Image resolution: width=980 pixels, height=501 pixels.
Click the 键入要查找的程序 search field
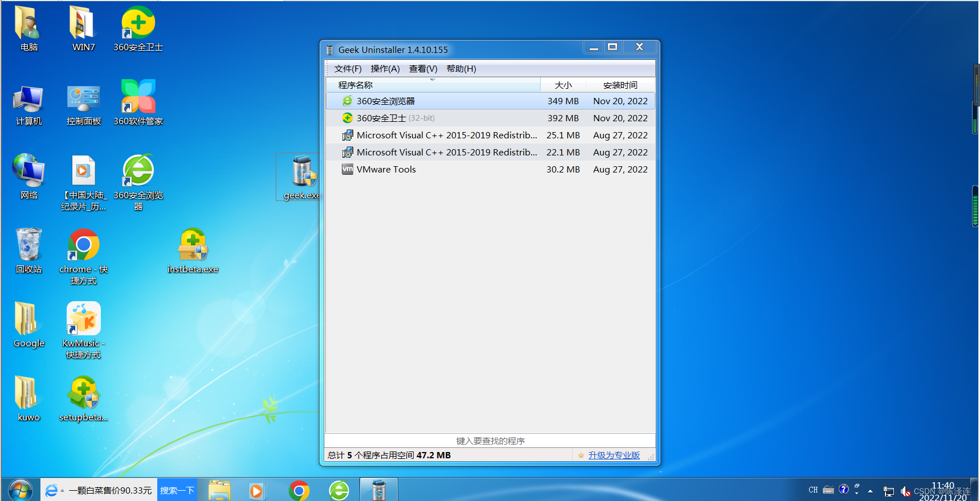[x=490, y=441]
